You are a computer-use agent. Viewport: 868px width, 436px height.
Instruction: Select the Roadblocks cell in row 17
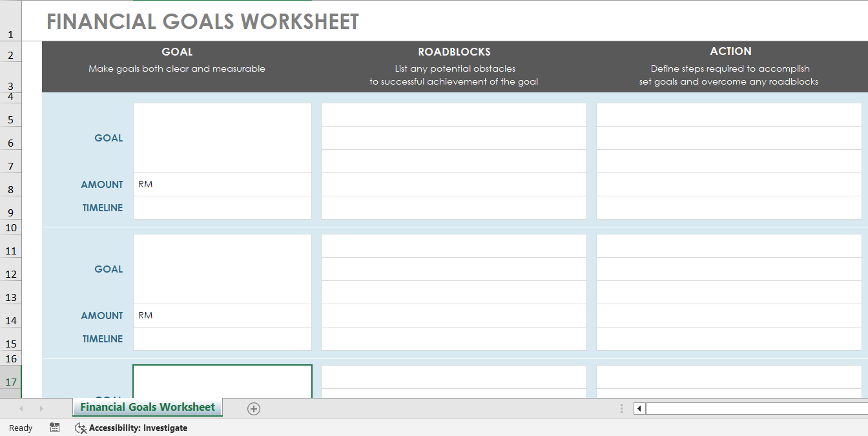[454, 377]
